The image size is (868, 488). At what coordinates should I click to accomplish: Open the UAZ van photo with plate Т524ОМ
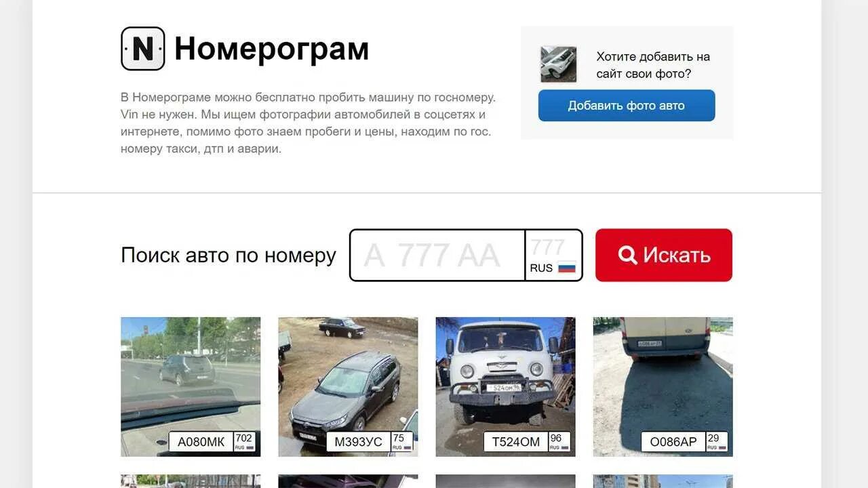[x=505, y=386]
